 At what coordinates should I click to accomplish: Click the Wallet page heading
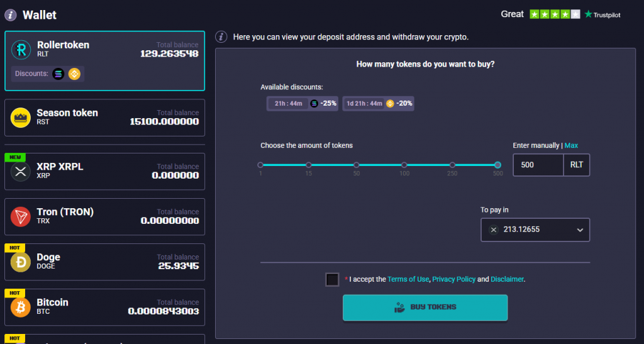coord(40,15)
